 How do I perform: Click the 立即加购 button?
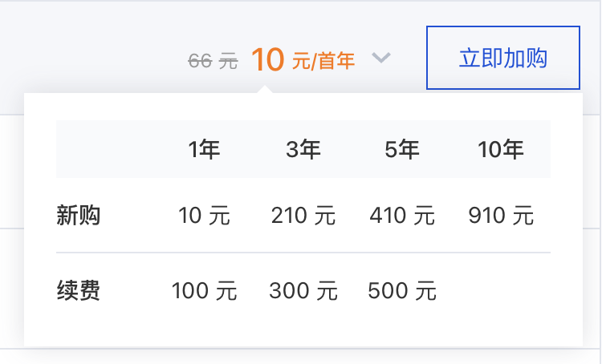pyautogui.click(x=502, y=58)
